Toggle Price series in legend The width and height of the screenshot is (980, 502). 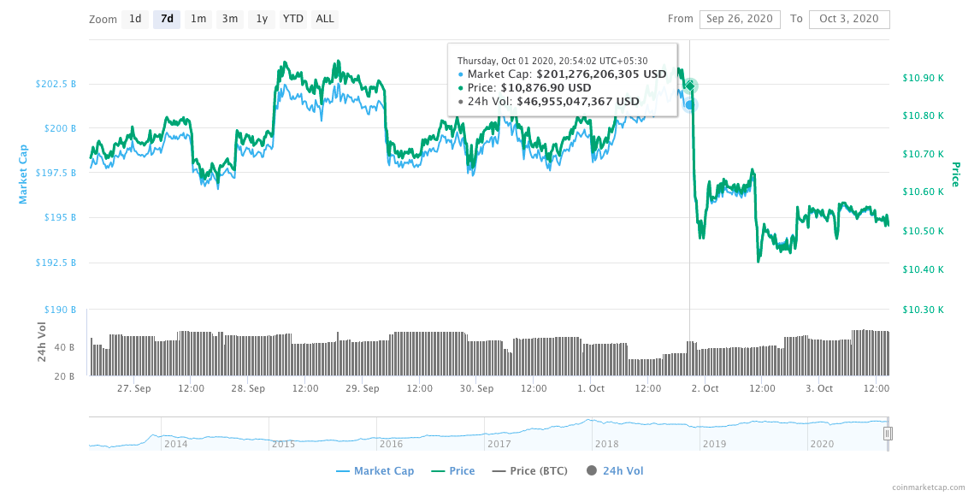pyautogui.click(x=453, y=471)
